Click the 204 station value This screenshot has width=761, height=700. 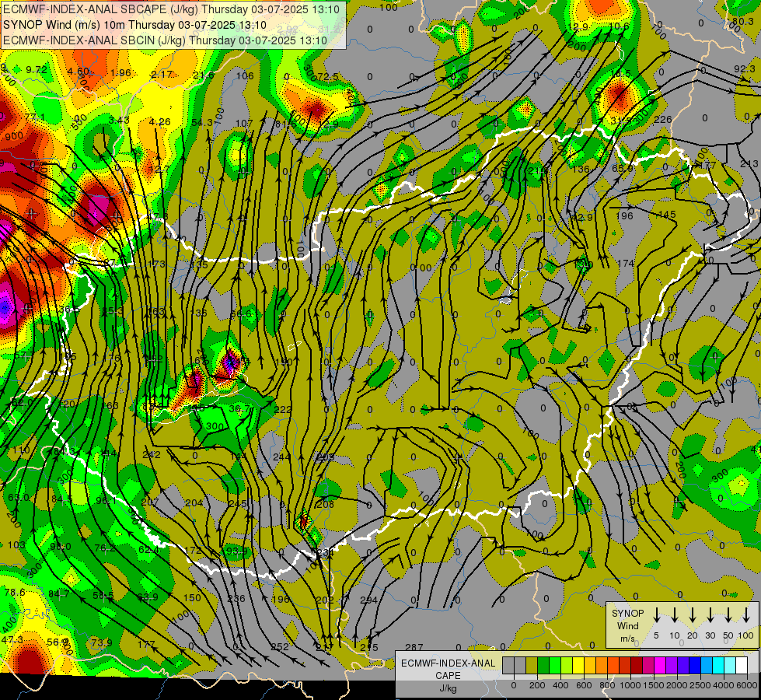(194, 502)
